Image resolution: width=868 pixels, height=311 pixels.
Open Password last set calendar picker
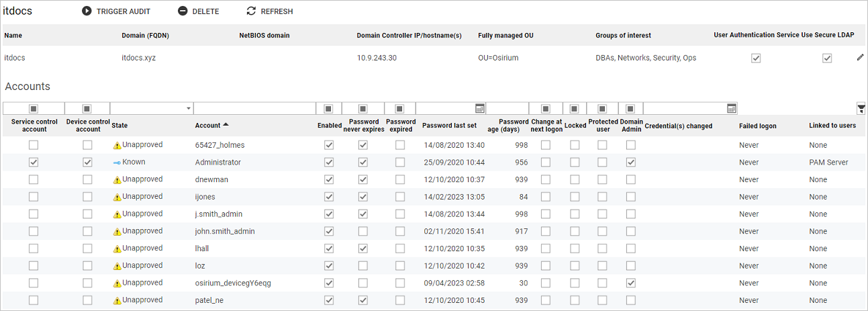[x=479, y=109]
